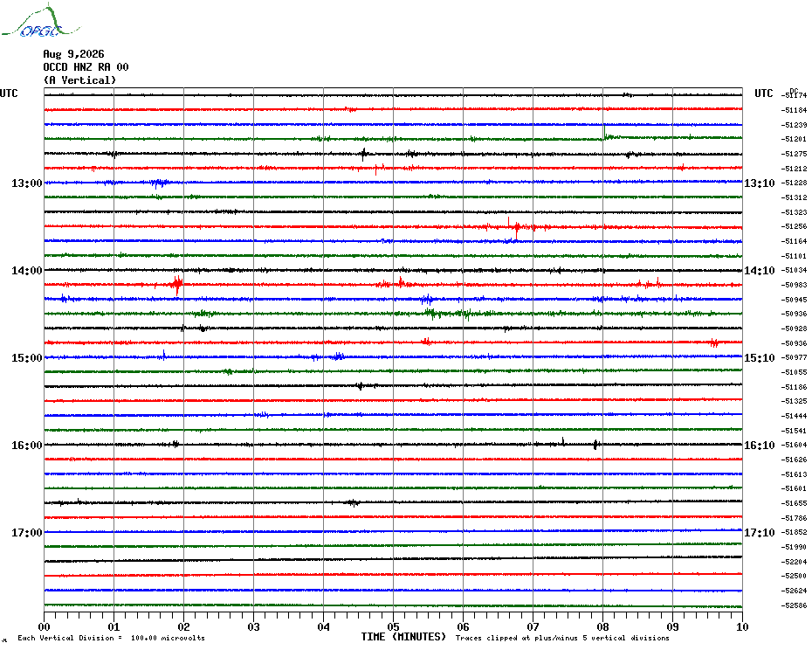Click the '14:00' time label
The image size is (812, 650).
[27, 271]
